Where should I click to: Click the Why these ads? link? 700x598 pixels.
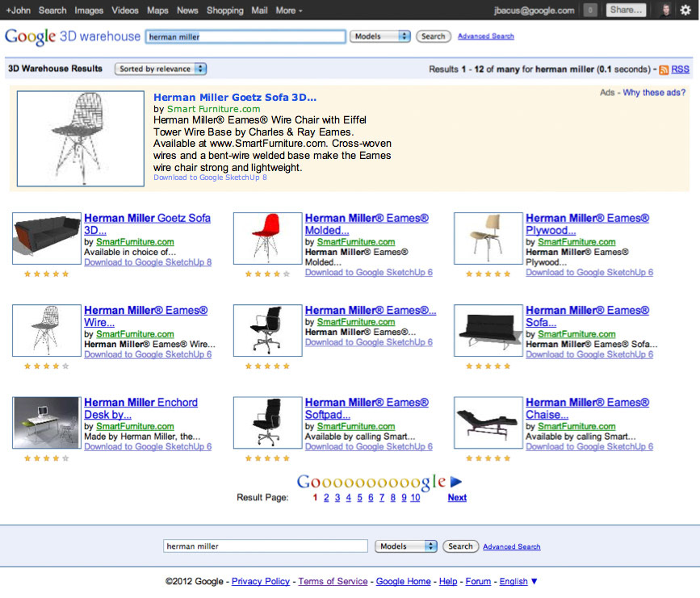pos(654,93)
